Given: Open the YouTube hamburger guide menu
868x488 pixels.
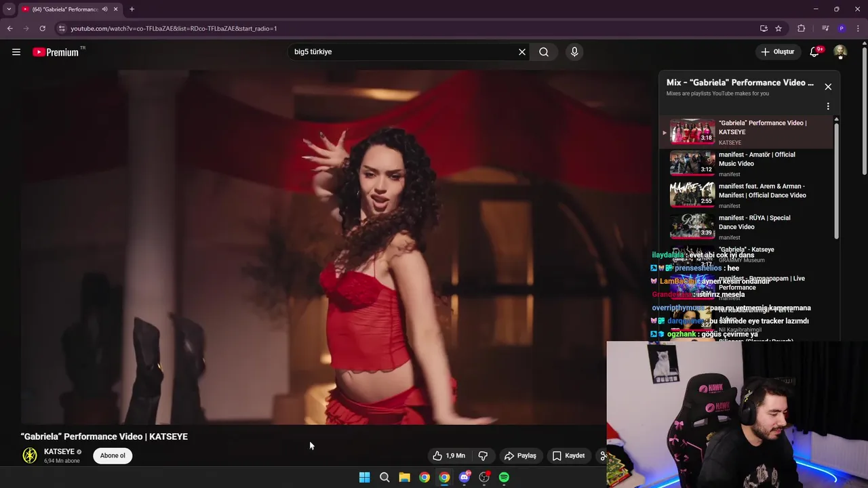Looking at the screenshot, I should coord(16,52).
